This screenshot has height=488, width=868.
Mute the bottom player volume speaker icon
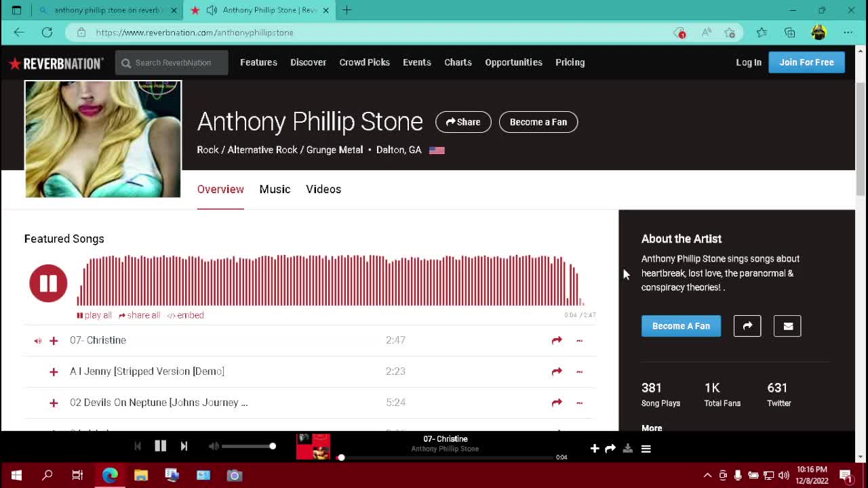pos(214,446)
